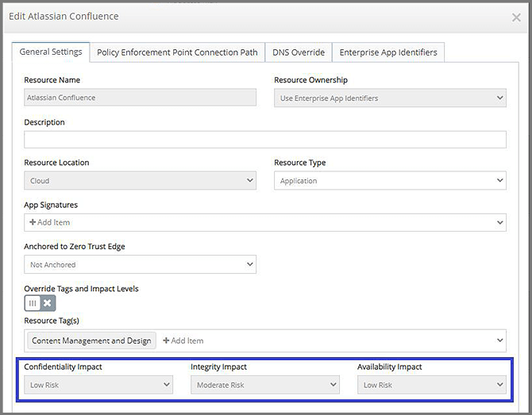
Task: Open the Resource Location dropdown
Action: click(x=140, y=180)
